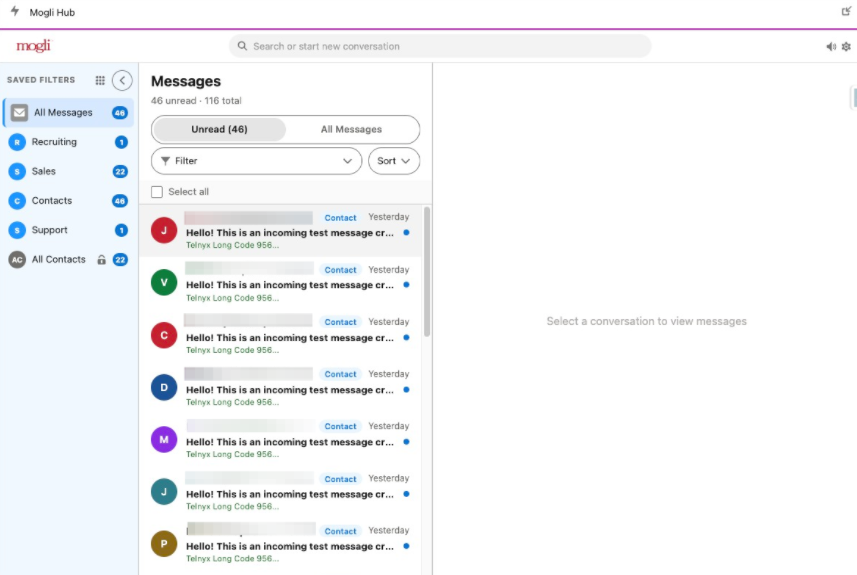Select the Support saved filter
Screen dimensions: 857x575
[x=69, y=230]
